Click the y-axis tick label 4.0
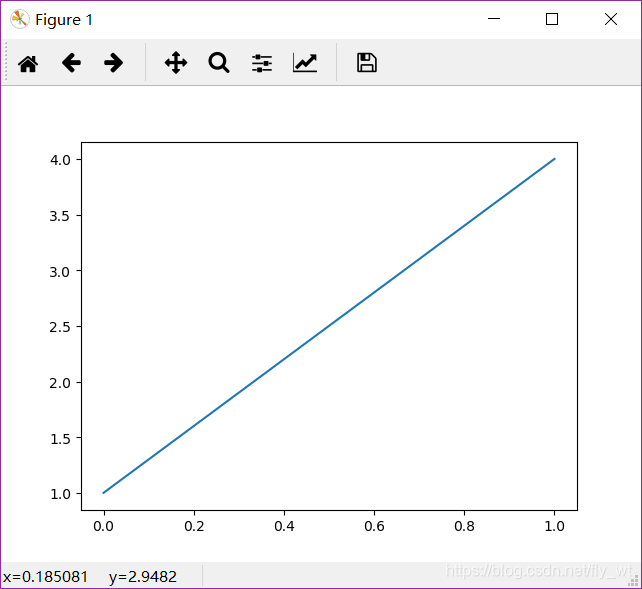 click(60, 160)
